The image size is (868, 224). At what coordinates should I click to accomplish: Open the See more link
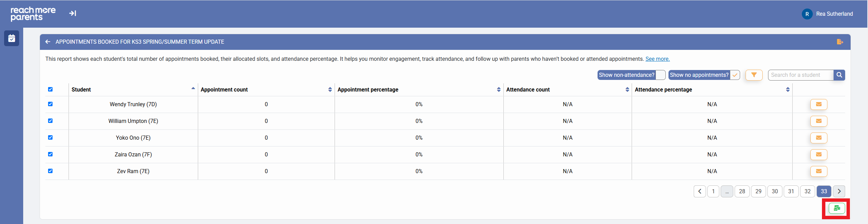tap(657, 59)
